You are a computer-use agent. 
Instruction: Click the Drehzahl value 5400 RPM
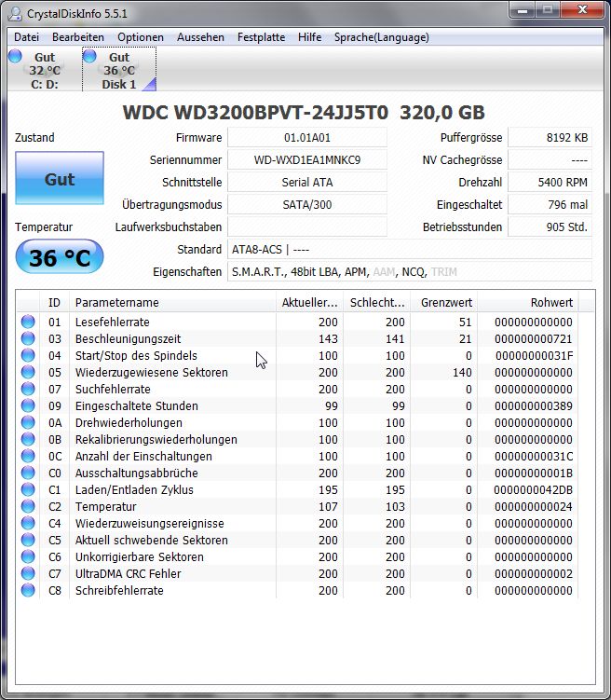550,182
